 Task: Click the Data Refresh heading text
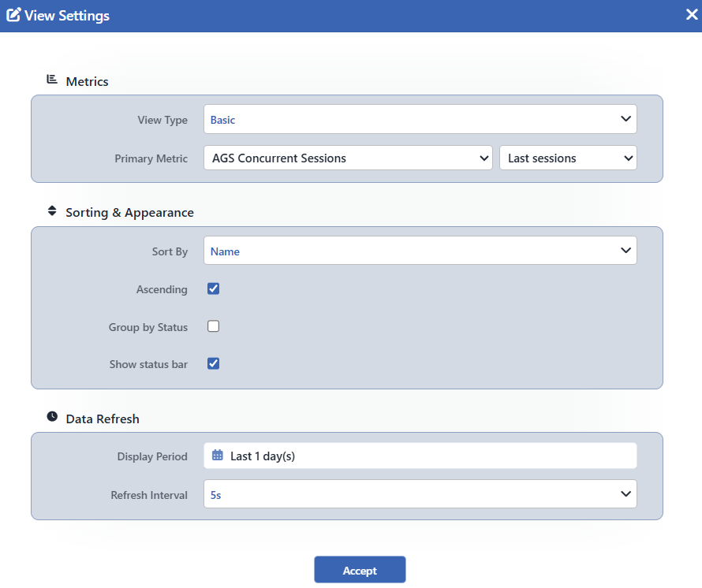[103, 419]
